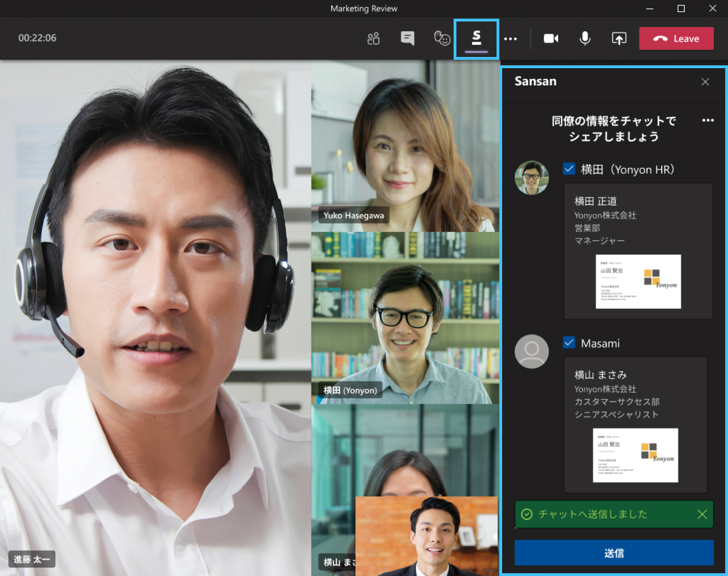Click the Sansan panel title
This screenshot has height=576, width=728.
coord(535,81)
